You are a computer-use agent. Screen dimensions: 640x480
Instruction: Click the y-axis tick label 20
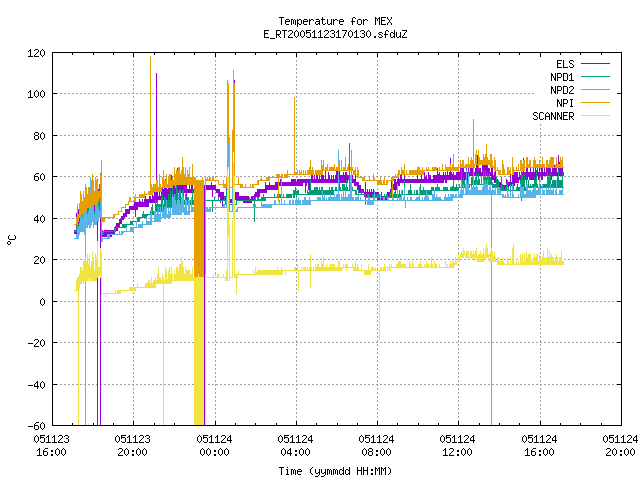40,260
